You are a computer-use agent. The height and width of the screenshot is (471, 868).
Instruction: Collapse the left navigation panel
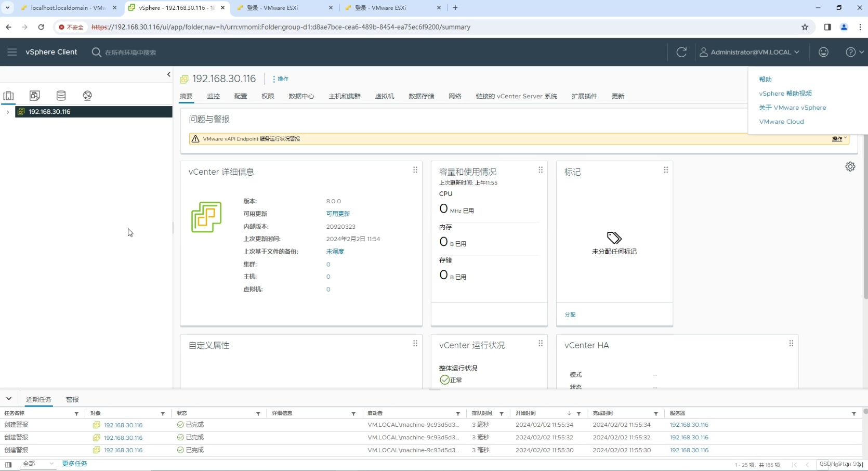(168, 74)
